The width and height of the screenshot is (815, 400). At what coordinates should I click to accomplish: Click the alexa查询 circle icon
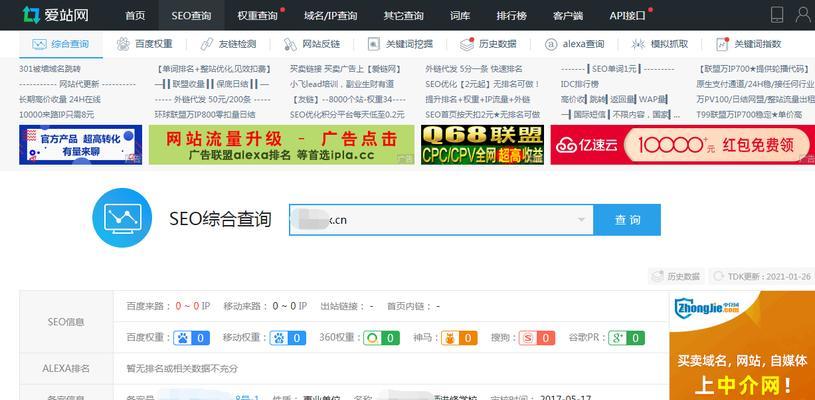point(551,44)
